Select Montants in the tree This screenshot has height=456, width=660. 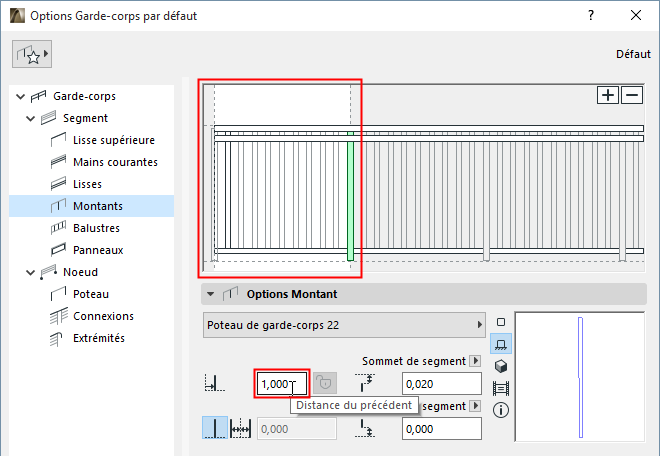click(x=91, y=206)
